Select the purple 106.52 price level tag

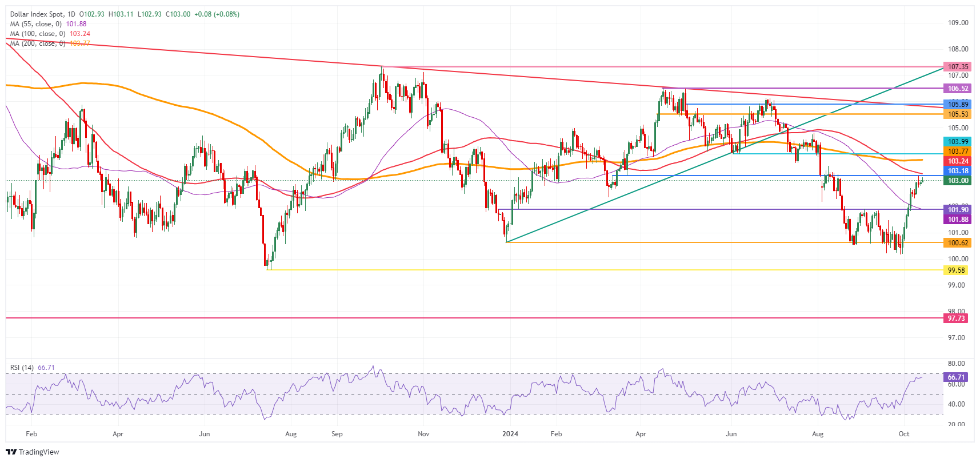[958, 89]
